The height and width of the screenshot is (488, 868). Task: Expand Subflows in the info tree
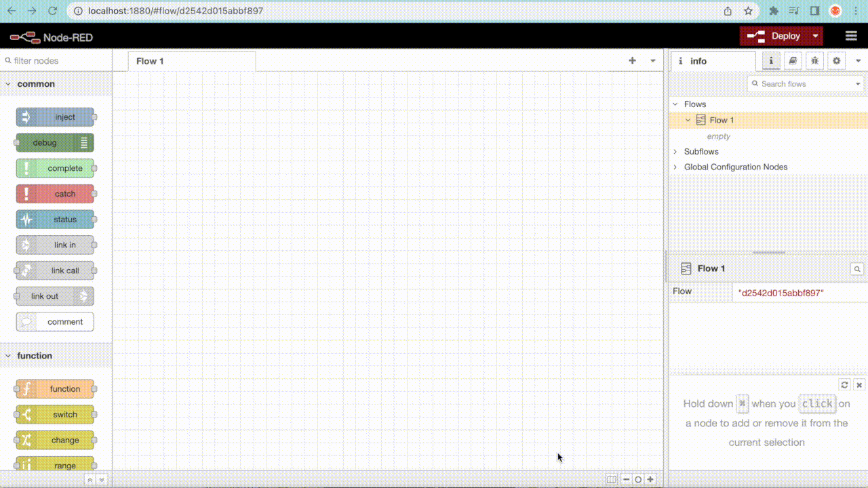pos(675,151)
